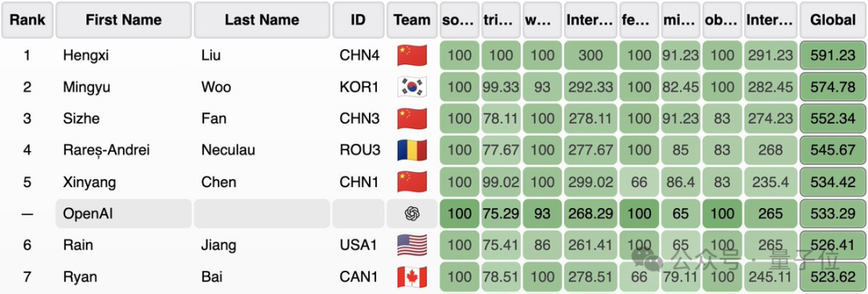Image resolution: width=868 pixels, height=294 pixels.
Task: Click the Team column header
Action: [411, 20]
